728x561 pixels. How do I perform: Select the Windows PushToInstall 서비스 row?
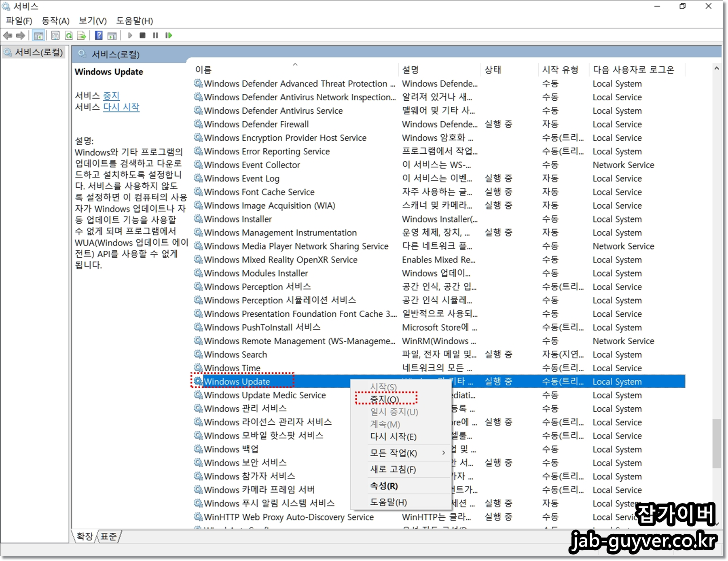click(439, 327)
